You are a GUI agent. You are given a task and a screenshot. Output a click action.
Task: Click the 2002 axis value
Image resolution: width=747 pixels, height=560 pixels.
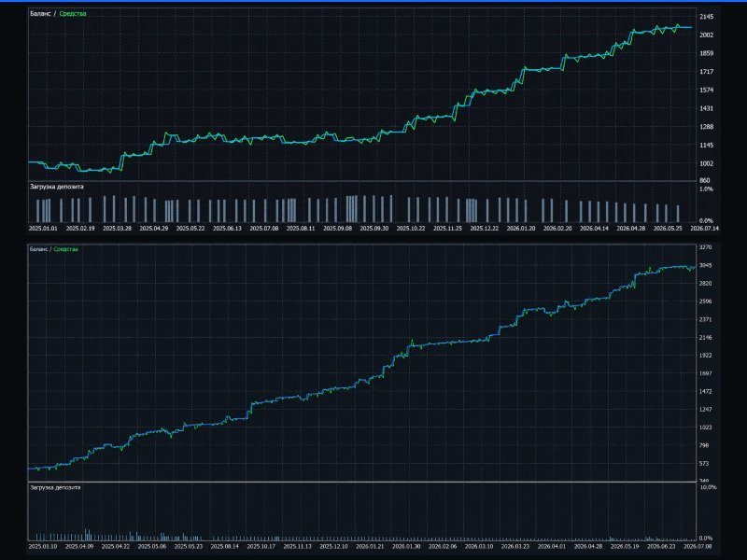pos(707,35)
